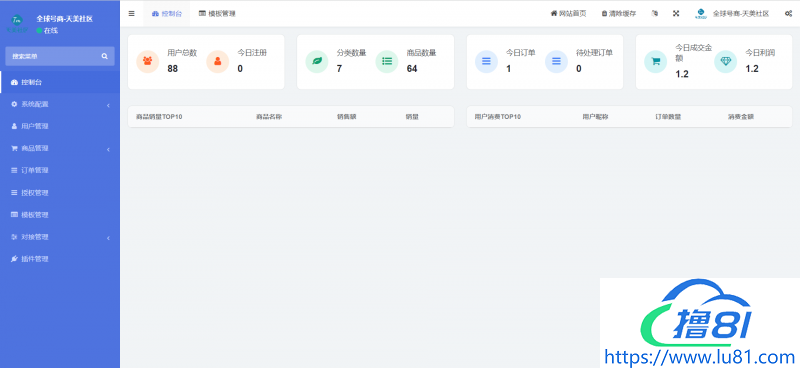
Task: Click the green leaf icon for 分类数量
Action: [317, 61]
